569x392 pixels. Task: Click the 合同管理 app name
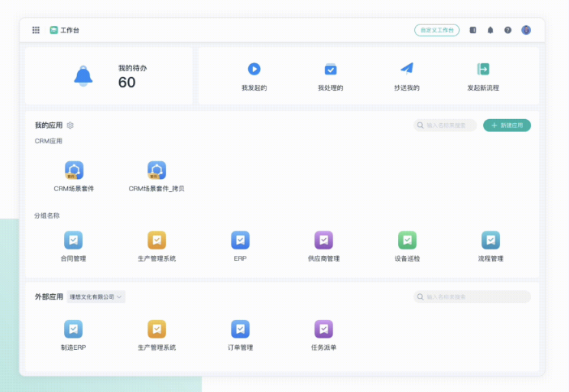(x=73, y=258)
